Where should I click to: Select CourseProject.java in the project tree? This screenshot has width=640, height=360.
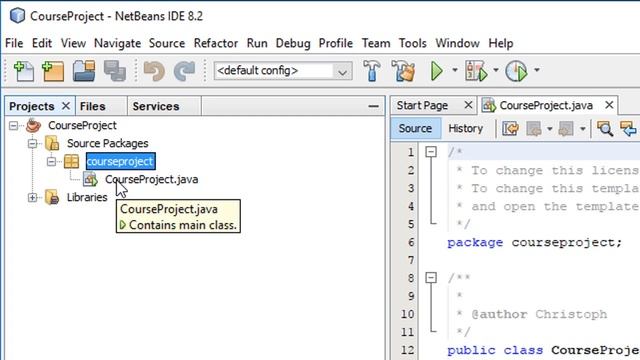pos(151,179)
